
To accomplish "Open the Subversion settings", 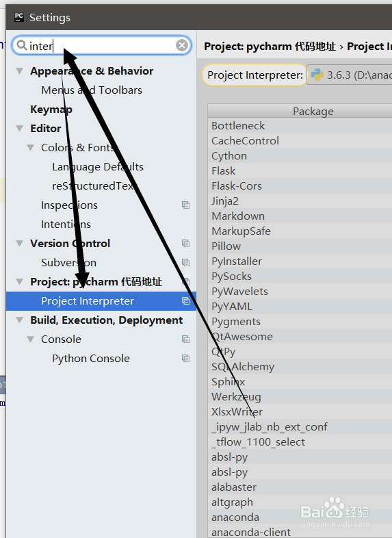I will 68,263.
